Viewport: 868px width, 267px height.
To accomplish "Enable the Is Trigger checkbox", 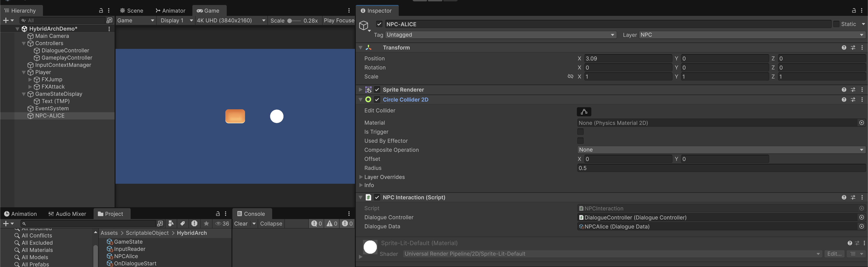I will pos(580,132).
